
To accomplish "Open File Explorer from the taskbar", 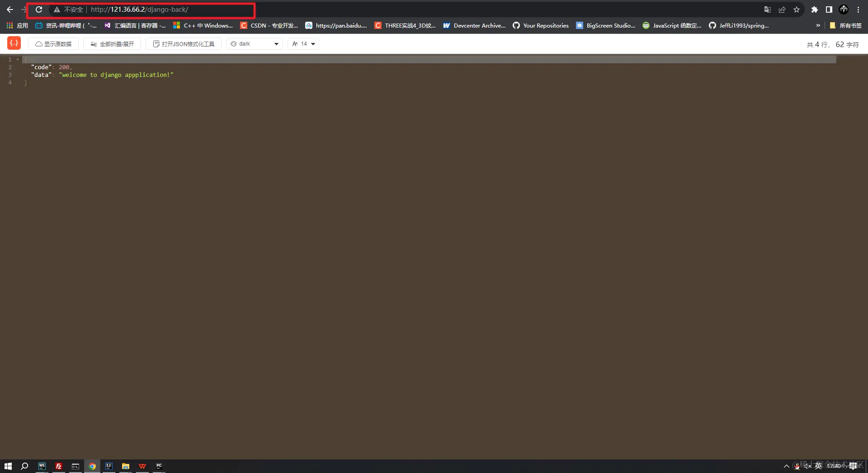I will coord(126,466).
